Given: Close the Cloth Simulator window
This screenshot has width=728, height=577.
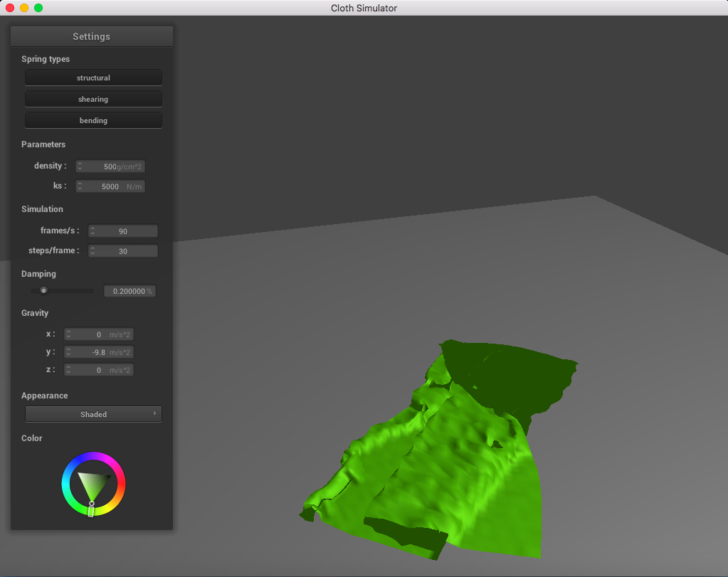Looking at the screenshot, I should point(10,8).
